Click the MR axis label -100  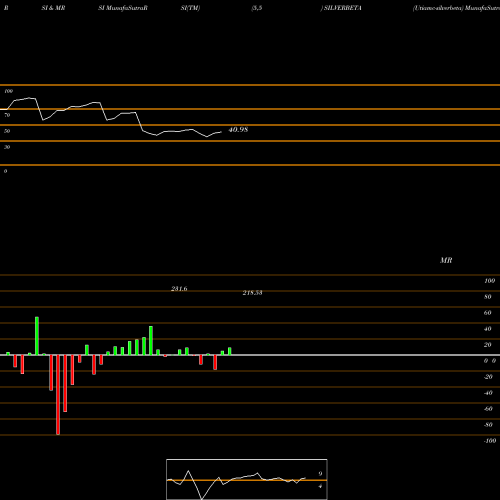[490, 441]
